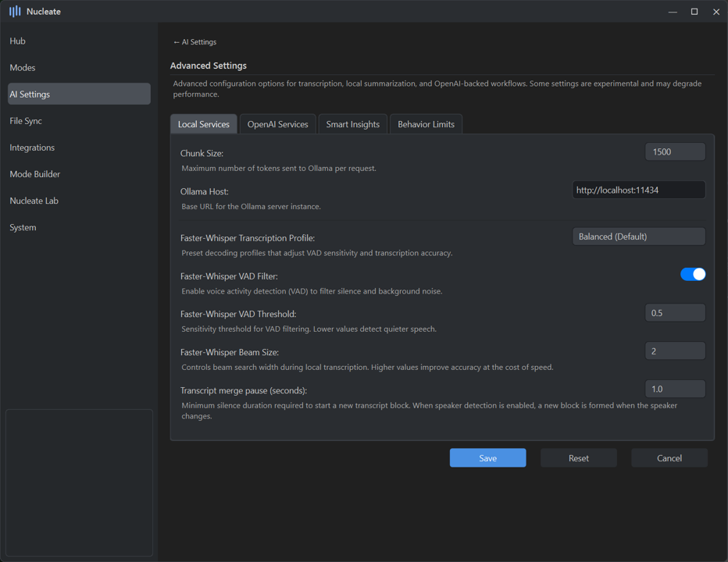
Task: Select Nucleate Lab sidebar item
Action: click(x=34, y=201)
